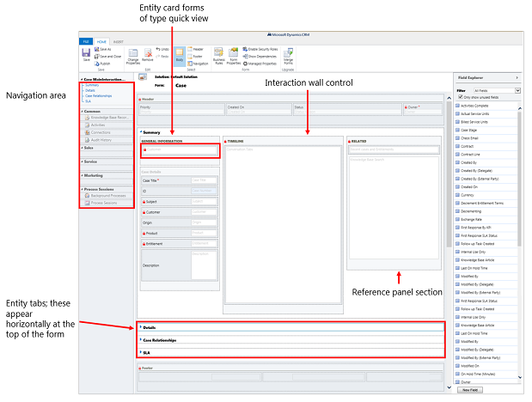Viewport: 532px width, 402px height.
Task: Open Case Relationships link in form tree
Action: coord(98,95)
